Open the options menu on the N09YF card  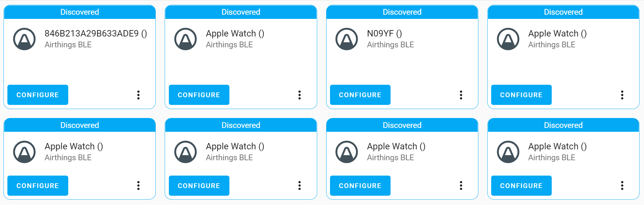pos(461,95)
